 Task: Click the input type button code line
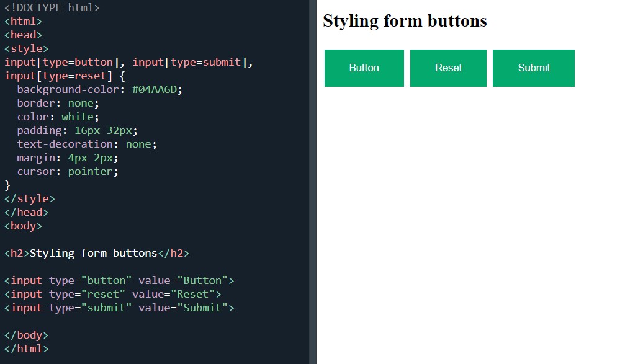tap(118, 280)
